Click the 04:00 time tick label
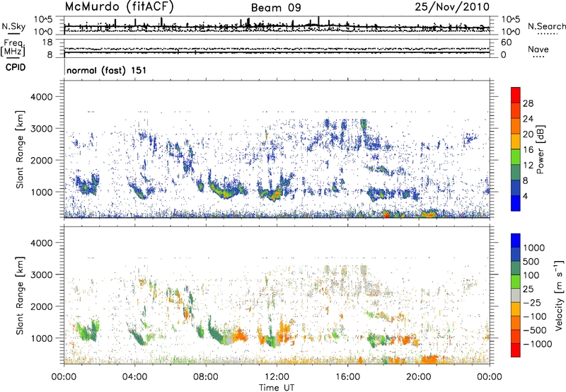Screen dimensions: 566x392 click(134, 377)
